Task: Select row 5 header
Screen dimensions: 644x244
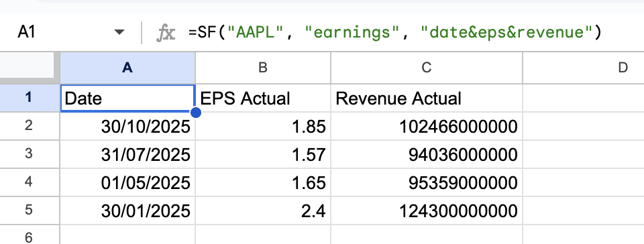Action: [30, 210]
